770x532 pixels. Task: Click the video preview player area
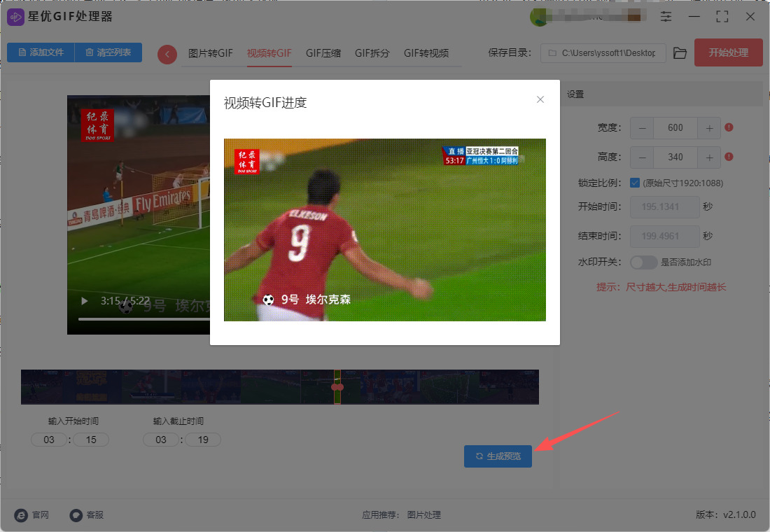click(x=139, y=215)
